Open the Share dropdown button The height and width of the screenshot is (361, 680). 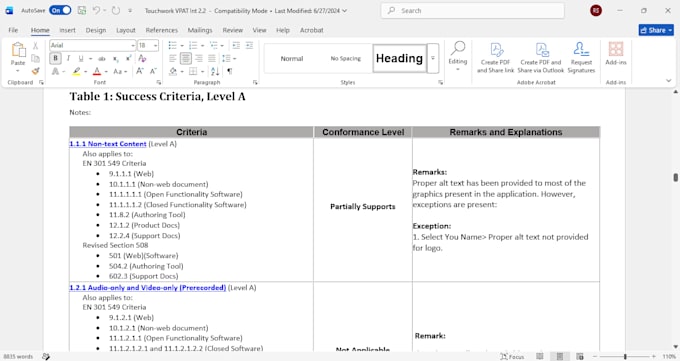point(656,30)
